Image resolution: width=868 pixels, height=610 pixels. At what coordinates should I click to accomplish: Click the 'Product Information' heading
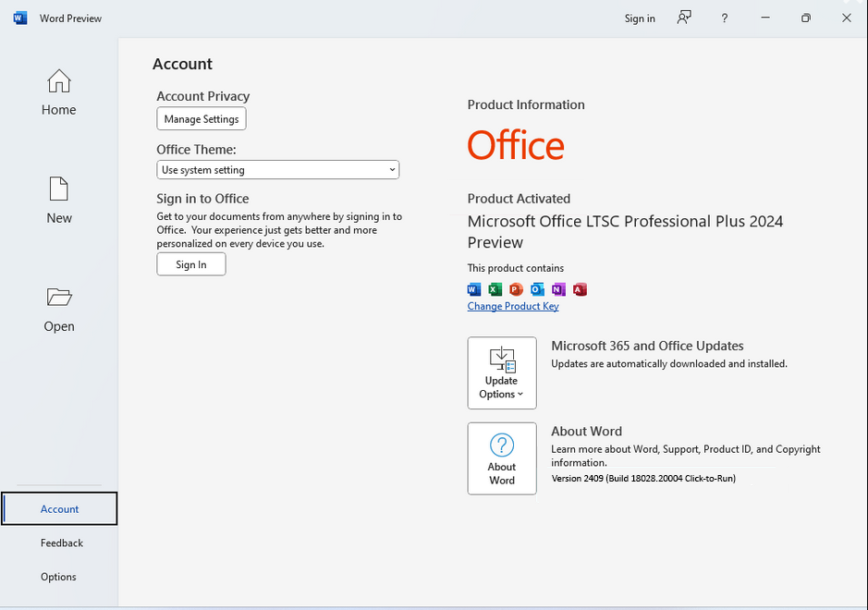[x=526, y=104]
